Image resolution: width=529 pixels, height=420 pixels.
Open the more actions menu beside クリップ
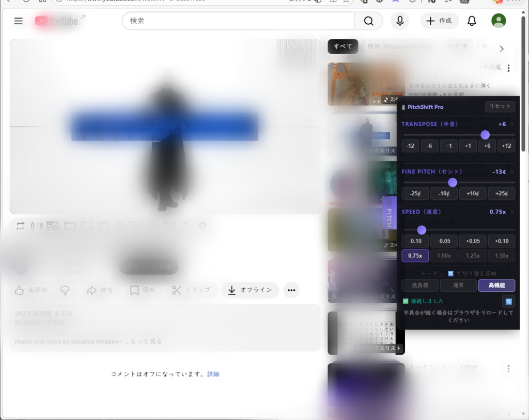[x=291, y=290]
